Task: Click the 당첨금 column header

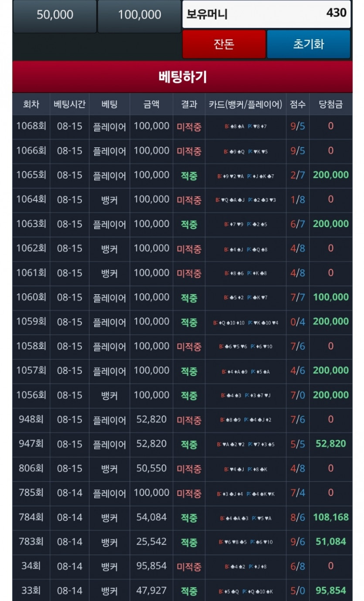Action: (330, 104)
